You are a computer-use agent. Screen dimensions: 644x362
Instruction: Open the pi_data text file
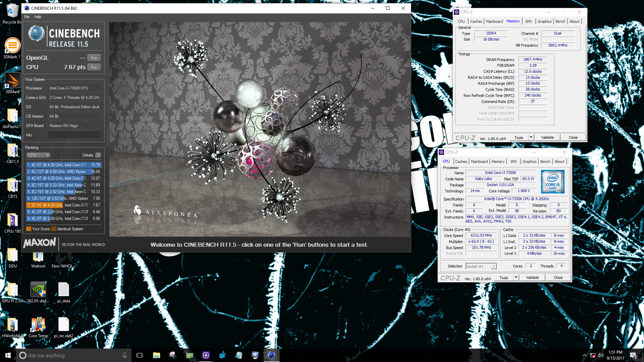(63, 293)
